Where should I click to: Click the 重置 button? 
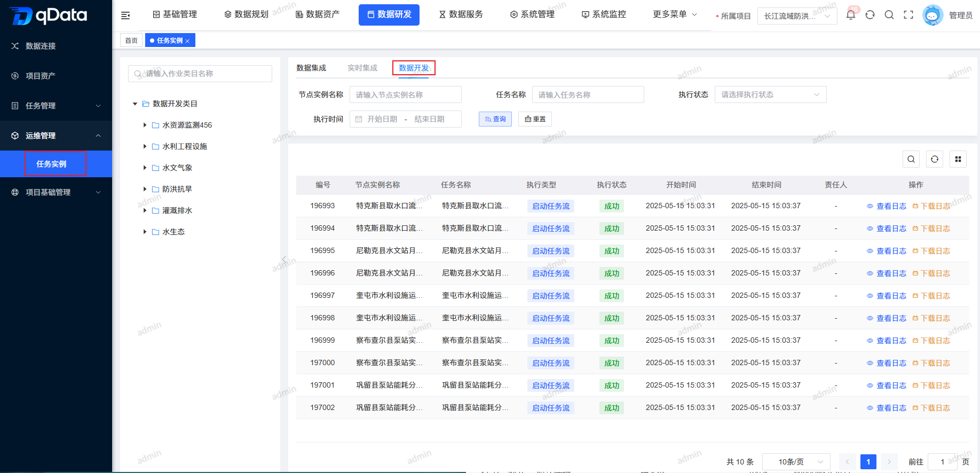coord(535,119)
